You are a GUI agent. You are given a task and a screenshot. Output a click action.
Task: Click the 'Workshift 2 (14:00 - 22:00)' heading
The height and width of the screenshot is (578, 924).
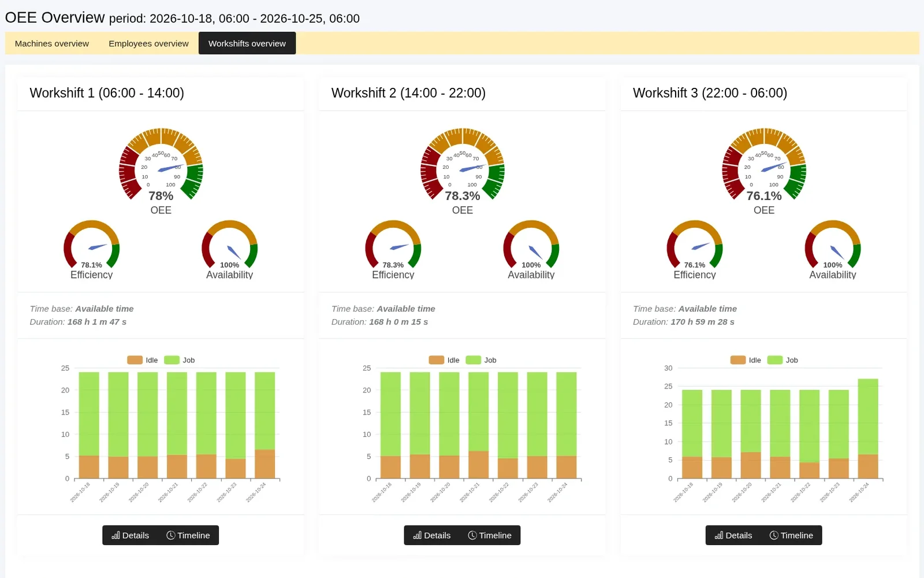408,93
